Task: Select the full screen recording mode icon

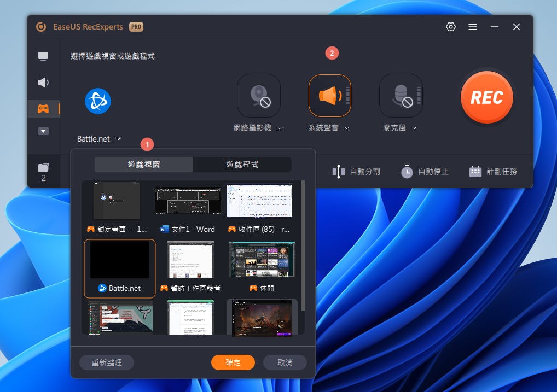Action: coord(43,56)
